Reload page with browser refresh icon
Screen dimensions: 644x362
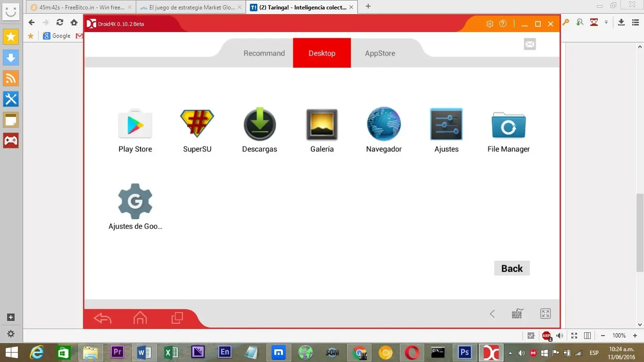coord(60,22)
